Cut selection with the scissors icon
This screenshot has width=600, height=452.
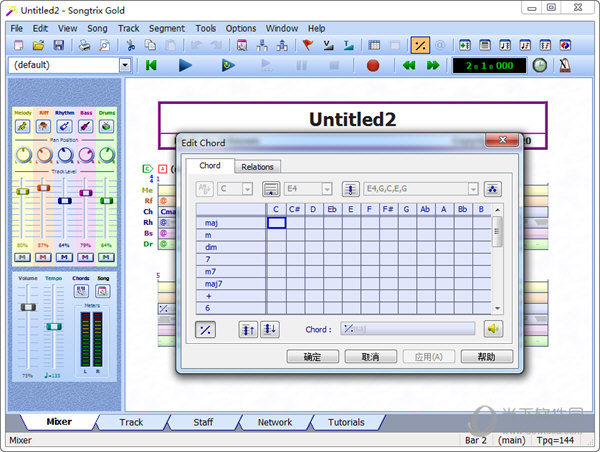(x=130, y=46)
